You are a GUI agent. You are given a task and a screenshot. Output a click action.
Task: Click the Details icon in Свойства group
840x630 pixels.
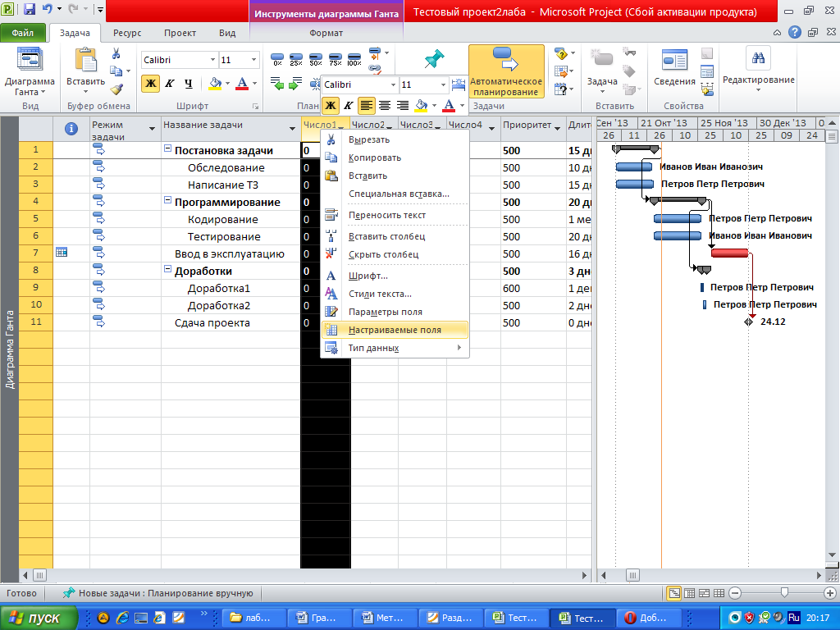click(x=707, y=71)
